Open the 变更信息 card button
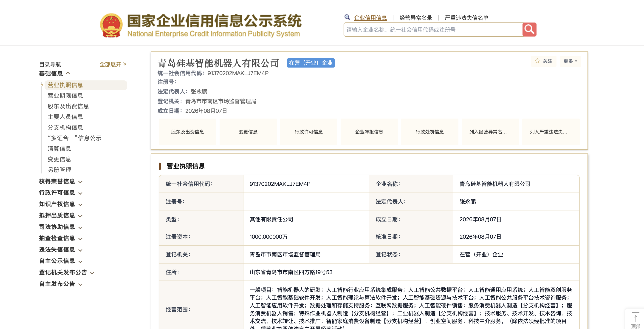This screenshot has height=329, width=644. [248, 132]
